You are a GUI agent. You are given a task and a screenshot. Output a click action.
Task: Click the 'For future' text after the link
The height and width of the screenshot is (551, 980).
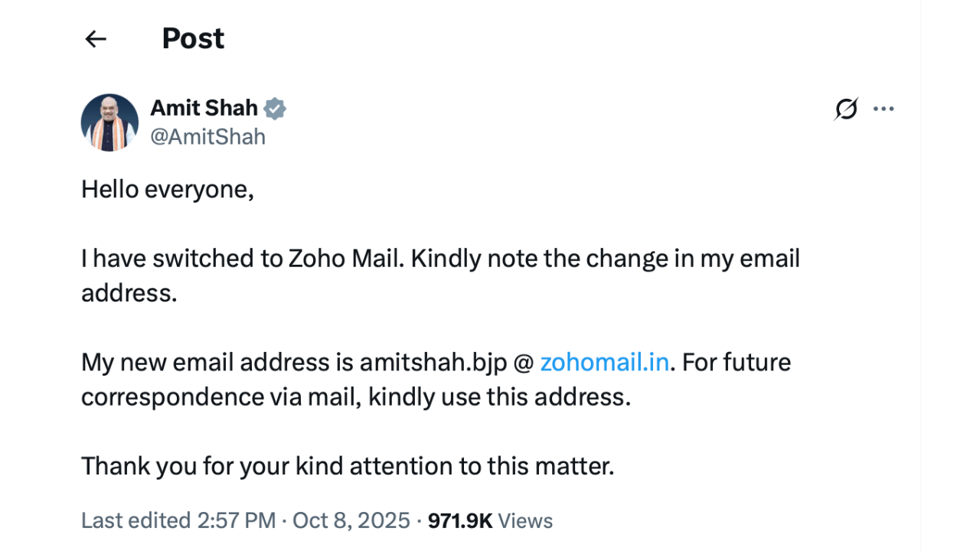pyautogui.click(x=737, y=362)
